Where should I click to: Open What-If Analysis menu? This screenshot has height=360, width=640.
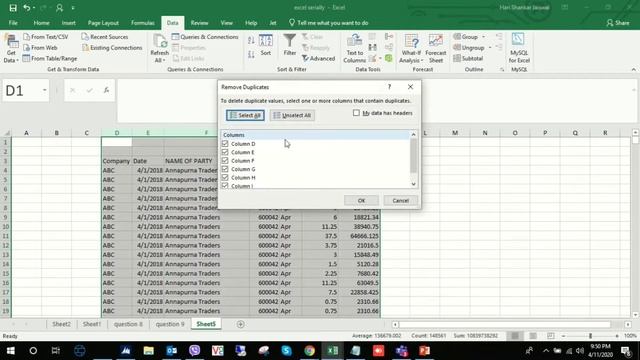click(x=411, y=49)
